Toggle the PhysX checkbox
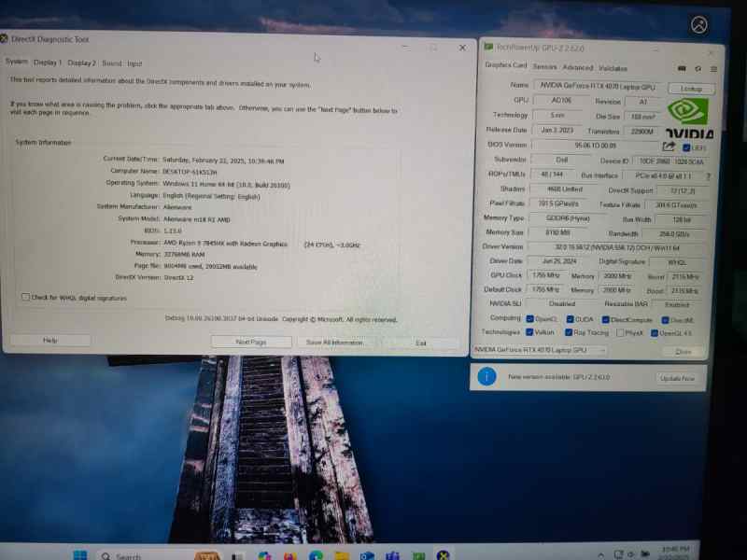 [x=620, y=333]
